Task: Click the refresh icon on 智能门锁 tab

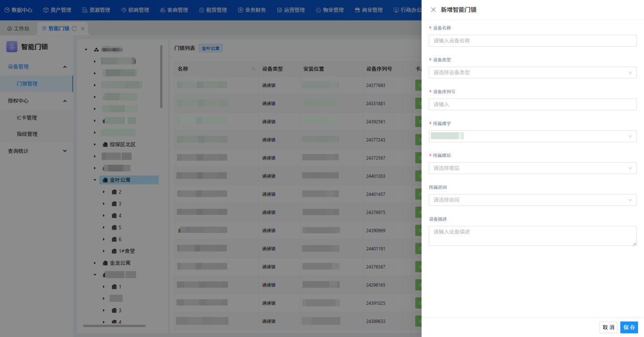Action: pos(74,29)
